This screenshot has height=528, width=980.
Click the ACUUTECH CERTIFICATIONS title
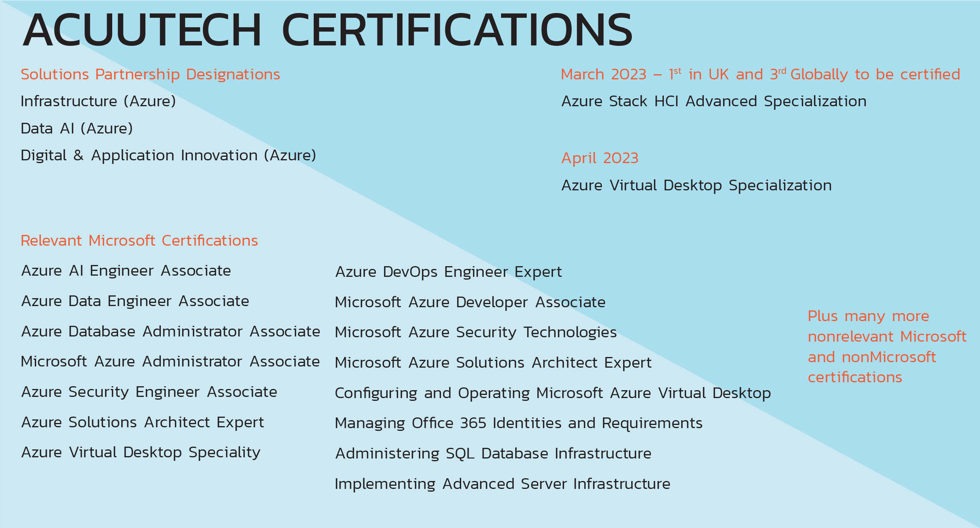328,30
